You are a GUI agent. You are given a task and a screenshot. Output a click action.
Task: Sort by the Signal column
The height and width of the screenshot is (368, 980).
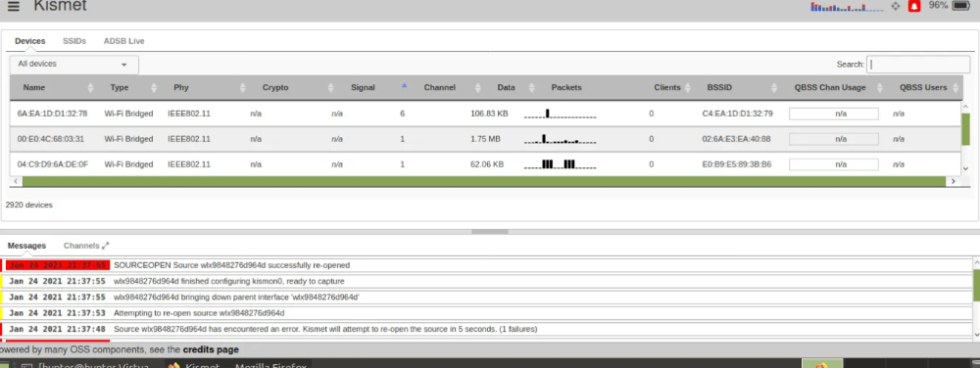click(x=364, y=88)
